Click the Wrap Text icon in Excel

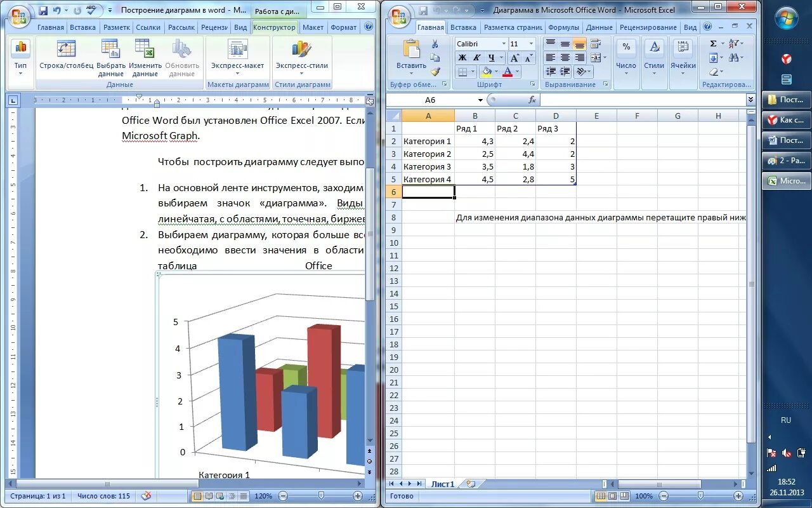[595, 44]
